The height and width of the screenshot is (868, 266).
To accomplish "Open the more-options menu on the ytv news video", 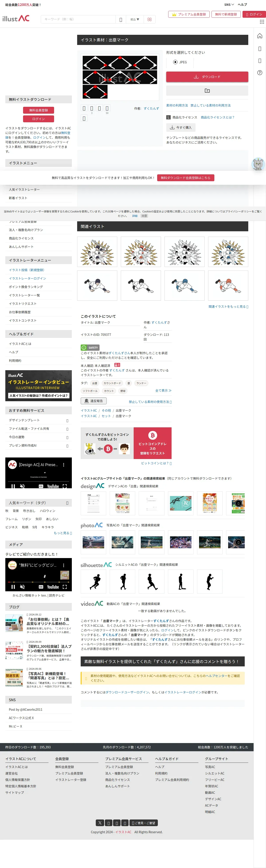I will coord(63,565).
